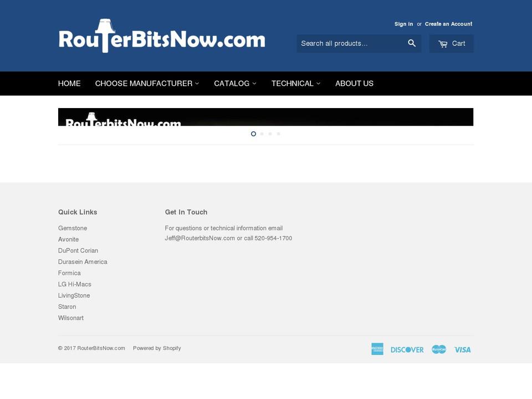Select the second carousel position dot
Screen dimensions: 532x399
[262, 134]
